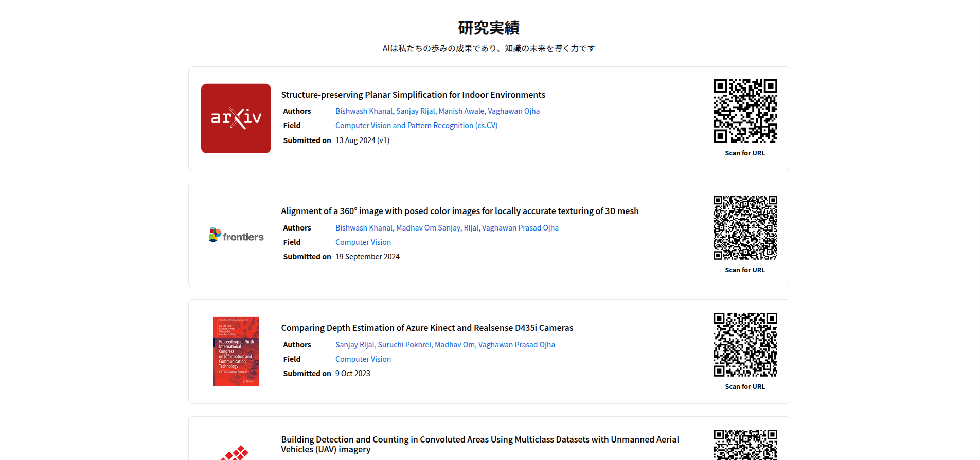This screenshot has height=460, width=980.
Task: Click the Frontiers journal logo
Action: pos(236,236)
